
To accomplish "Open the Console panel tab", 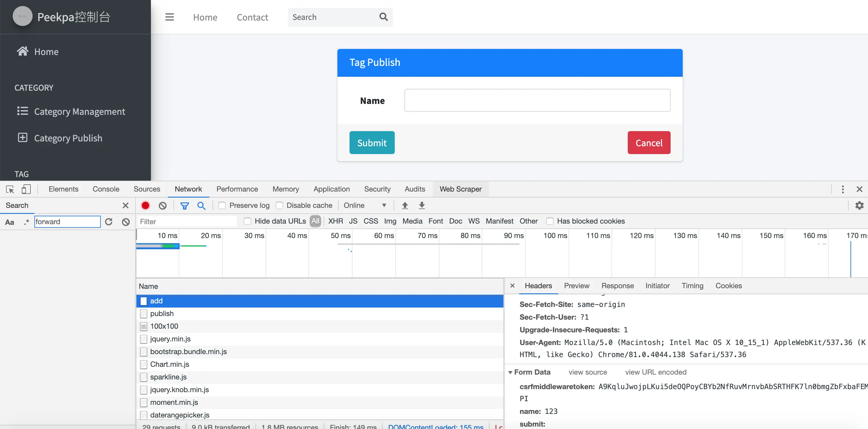I will pos(106,189).
